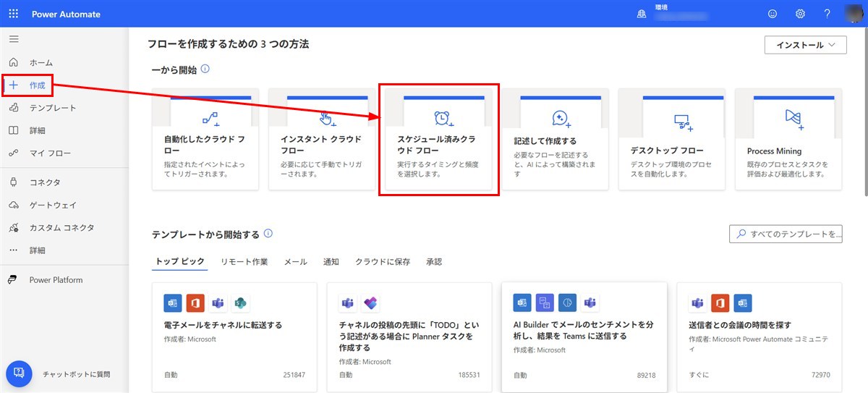Image resolution: width=868 pixels, height=393 pixels.
Task: Open the 電子メールをチャネルに転送する template card
Action: (x=234, y=337)
